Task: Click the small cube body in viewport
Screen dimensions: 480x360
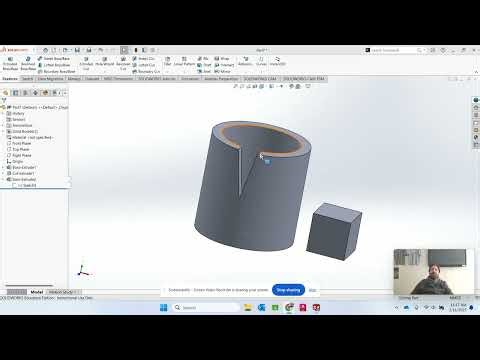Action: tap(333, 231)
